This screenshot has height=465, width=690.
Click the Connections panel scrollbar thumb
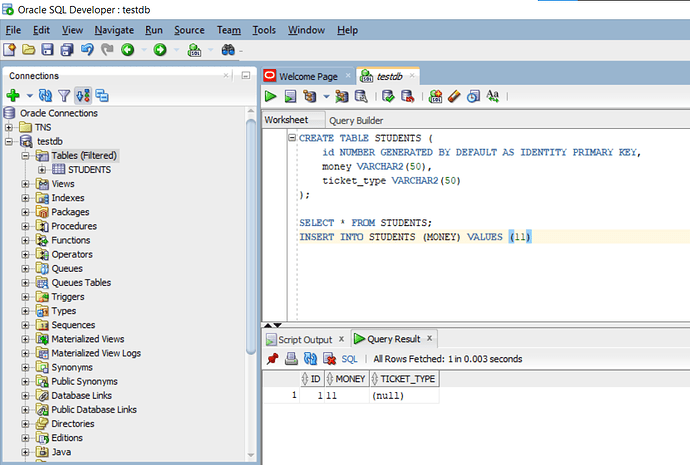click(x=251, y=236)
